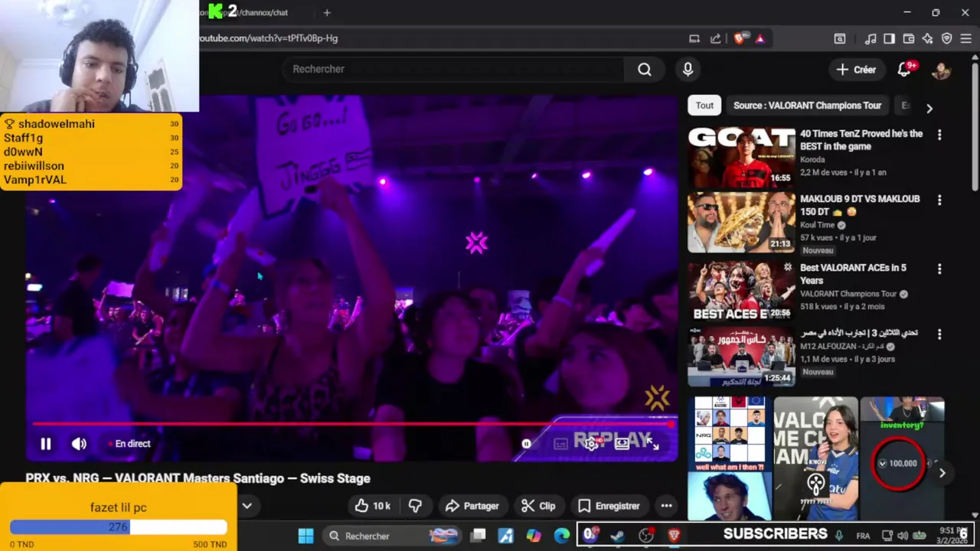Like the video with 10 k thumbs-up
Viewport: 980px width, 551px height.
click(x=373, y=506)
